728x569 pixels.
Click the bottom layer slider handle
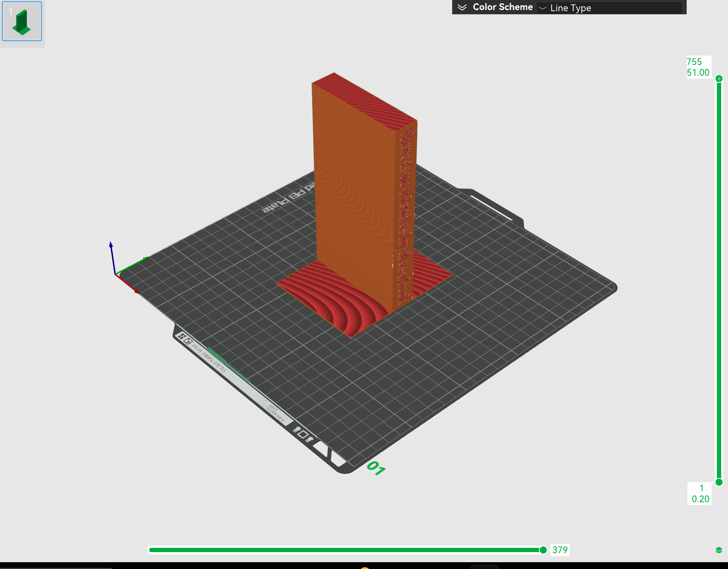719,482
